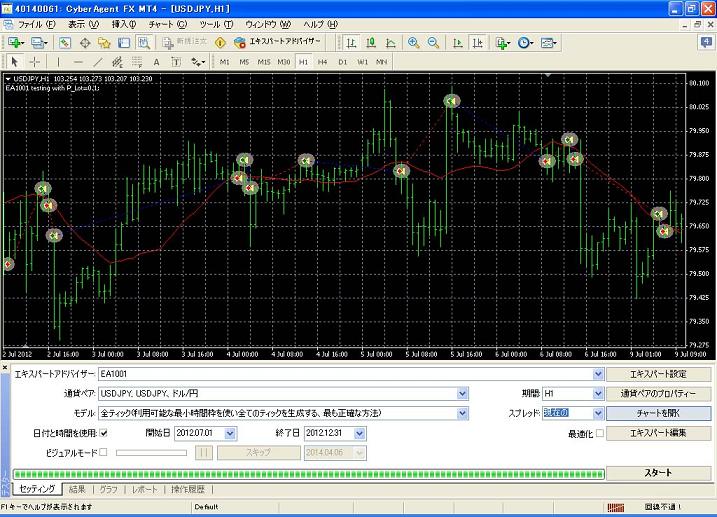
Task: Select the text label tool
Action: tap(176, 62)
